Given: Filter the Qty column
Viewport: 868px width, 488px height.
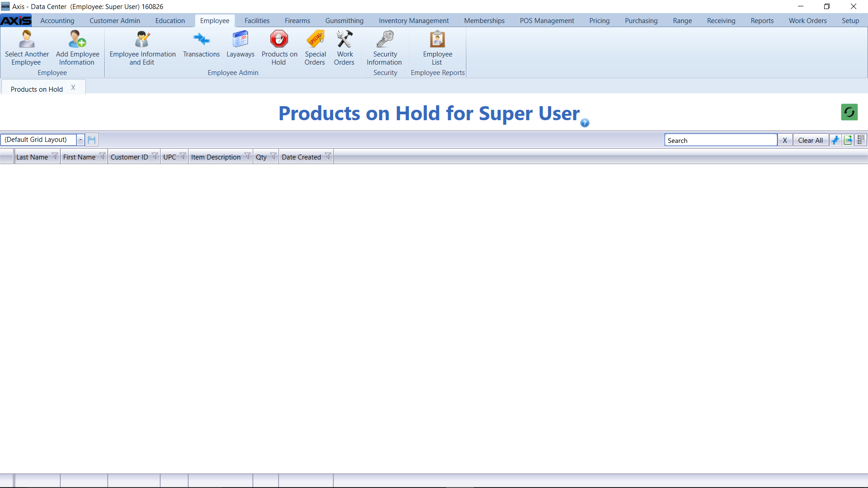Looking at the screenshot, I should (x=273, y=156).
